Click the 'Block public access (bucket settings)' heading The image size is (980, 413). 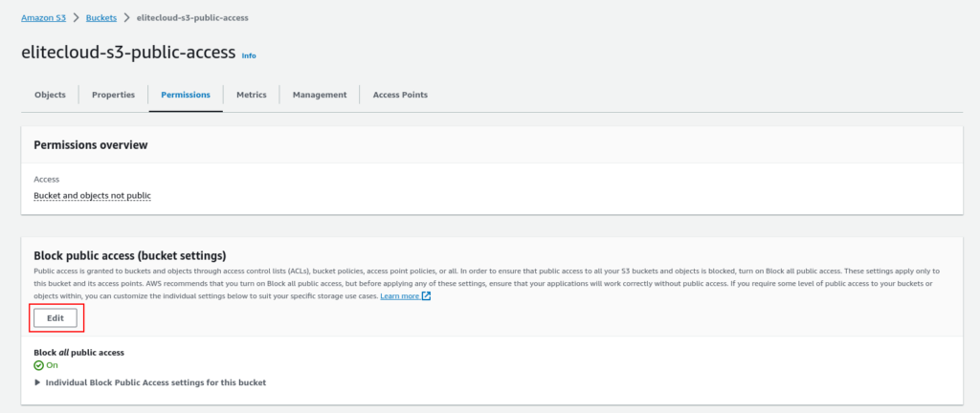[130, 256]
